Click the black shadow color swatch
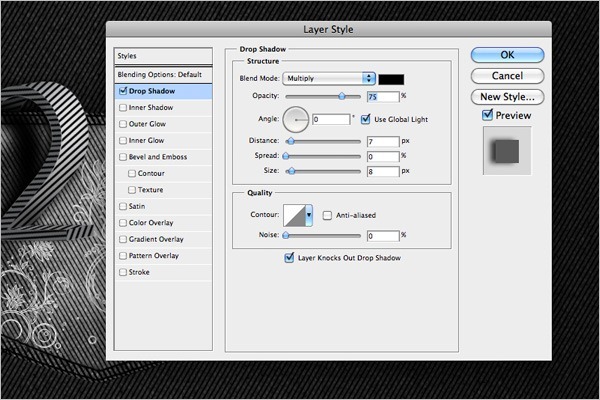Viewport: 600px width, 400px height. coord(391,79)
